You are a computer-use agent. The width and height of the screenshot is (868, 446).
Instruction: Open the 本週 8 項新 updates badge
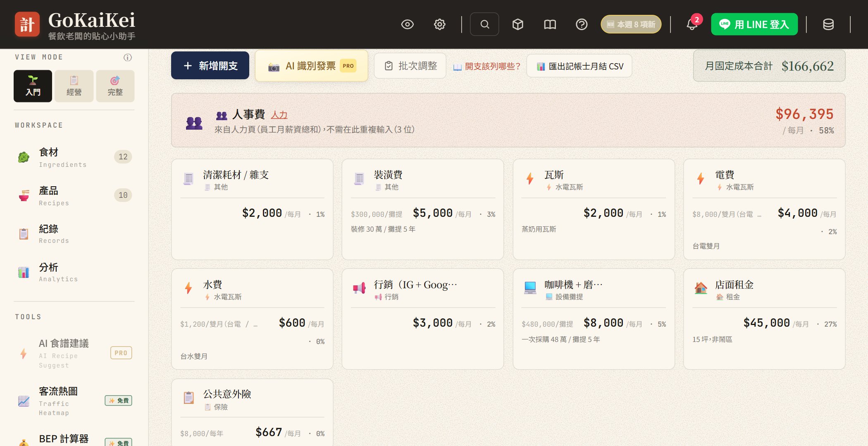(631, 24)
